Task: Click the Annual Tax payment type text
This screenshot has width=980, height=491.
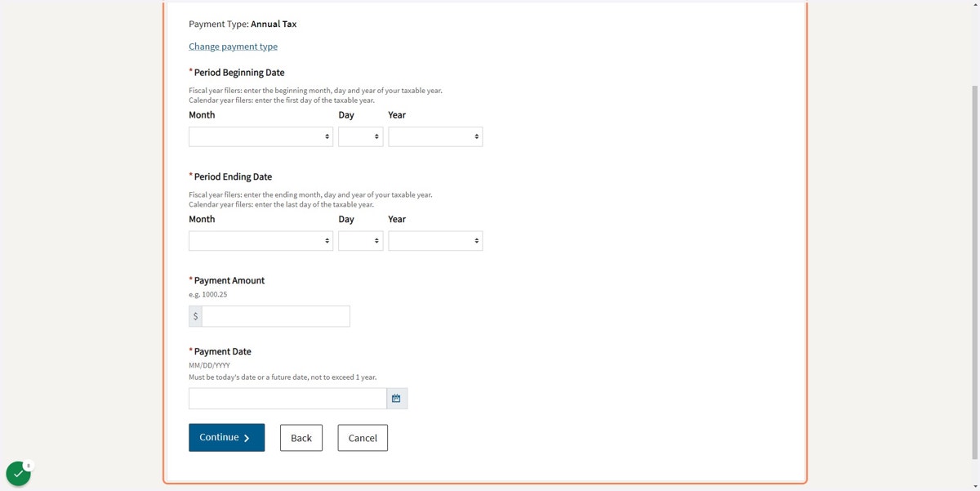Action: click(x=274, y=25)
